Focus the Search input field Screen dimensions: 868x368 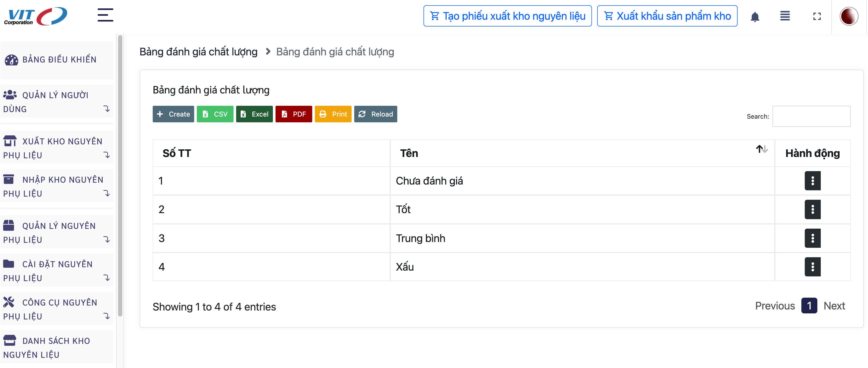coord(811,117)
